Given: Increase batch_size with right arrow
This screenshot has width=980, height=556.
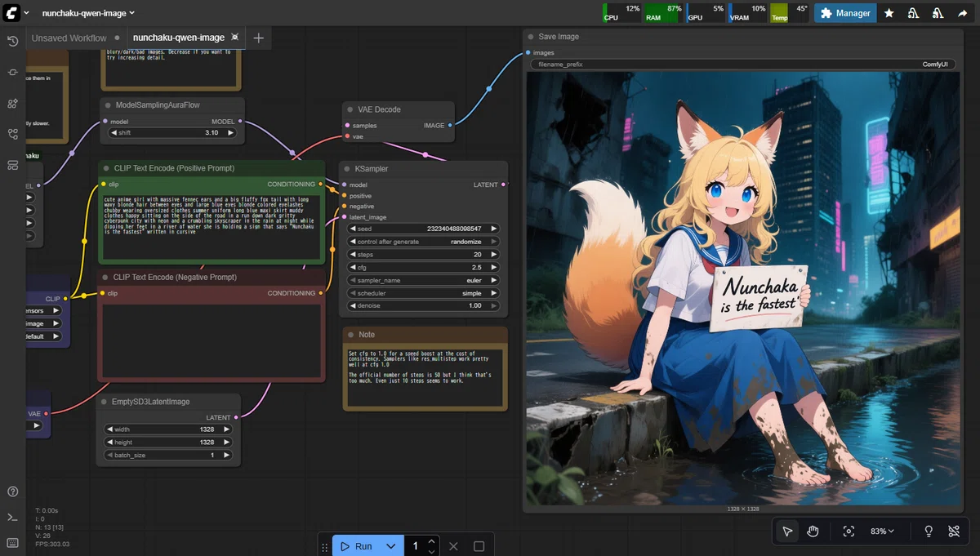Looking at the screenshot, I should (x=226, y=455).
